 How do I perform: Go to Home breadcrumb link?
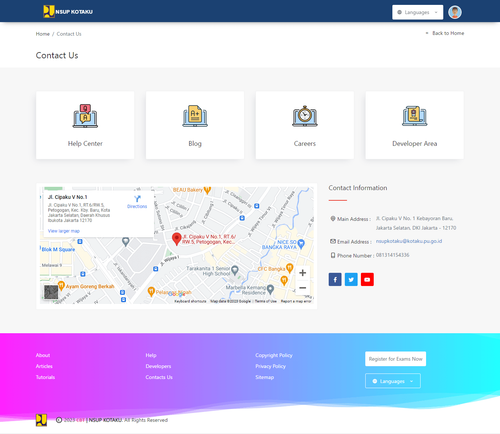[43, 34]
